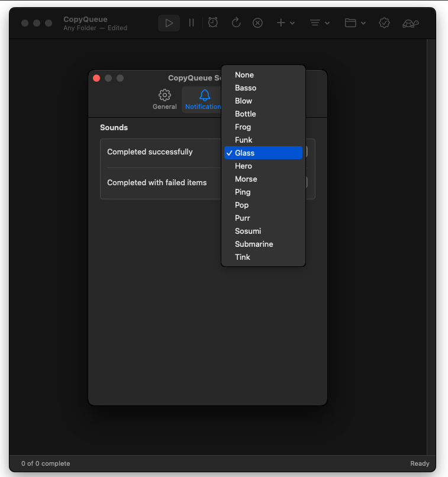Choose the Hero sound

(243, 166)
